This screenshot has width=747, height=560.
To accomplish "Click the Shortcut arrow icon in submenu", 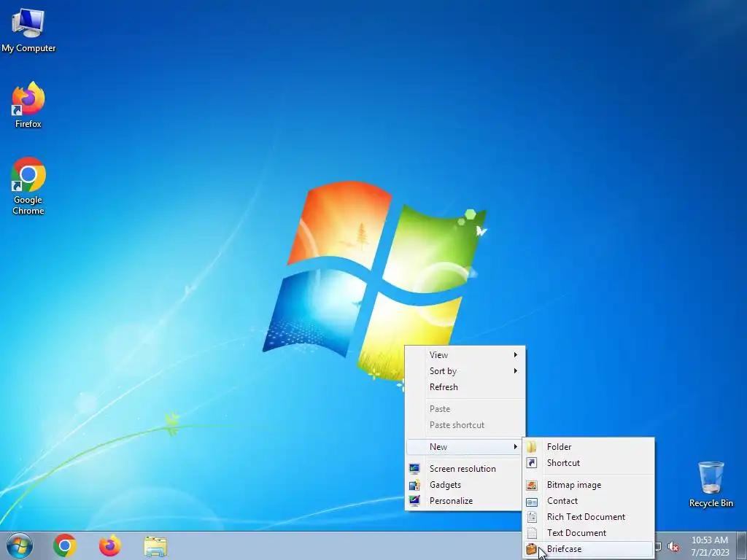I will (x=532, y=463).
